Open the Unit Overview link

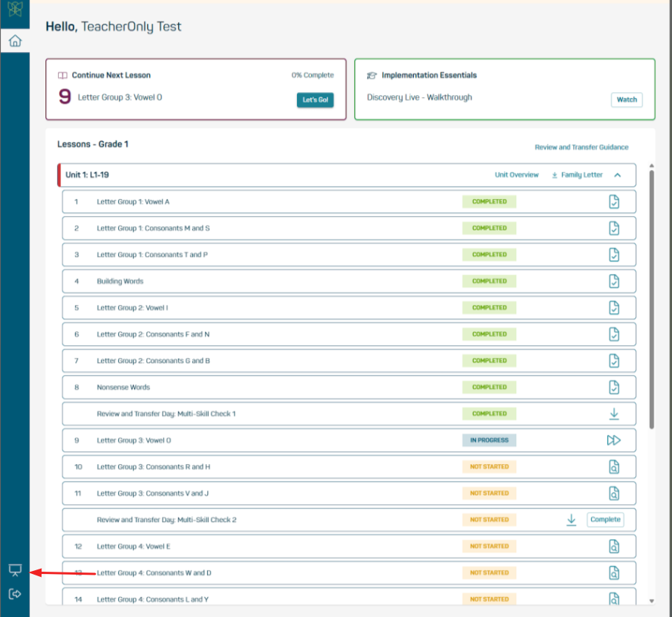pyautogui.click(x=516, y=175)
